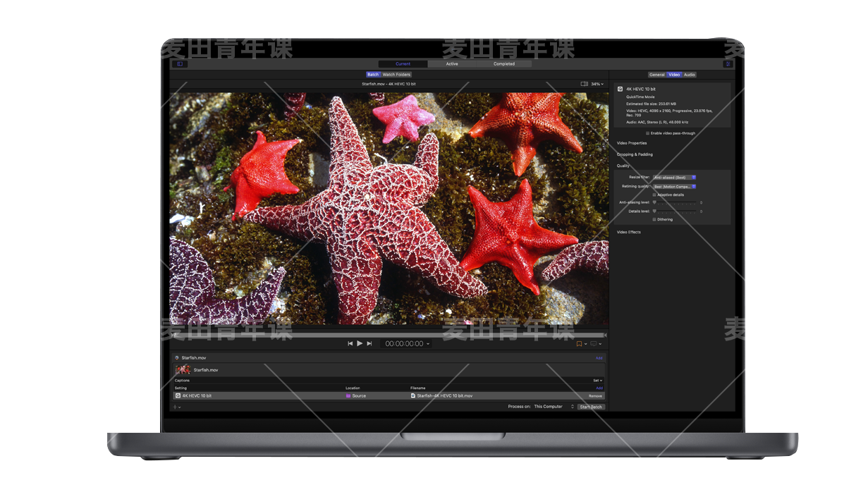This screenshot has height=480, width=868.
Task: Click Add in the Starfish.mov job header
Action: click(x=599, y=357)
